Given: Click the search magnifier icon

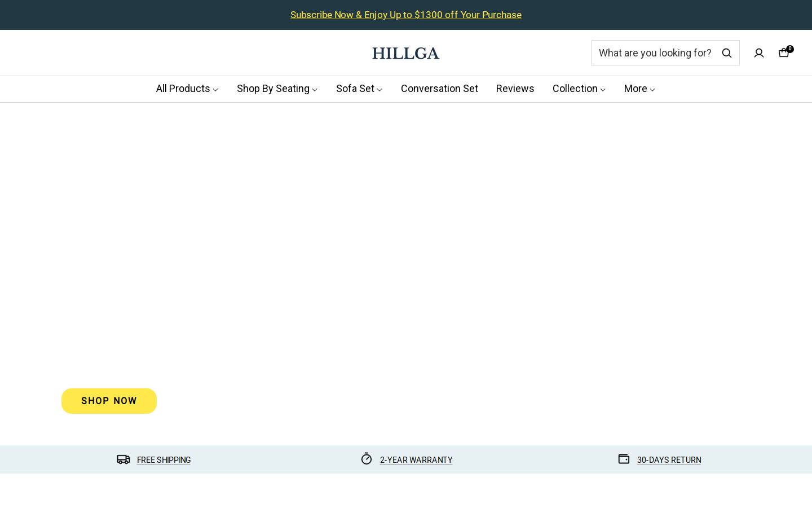Looking at the screenshot, I should click(x=726, y=53).
